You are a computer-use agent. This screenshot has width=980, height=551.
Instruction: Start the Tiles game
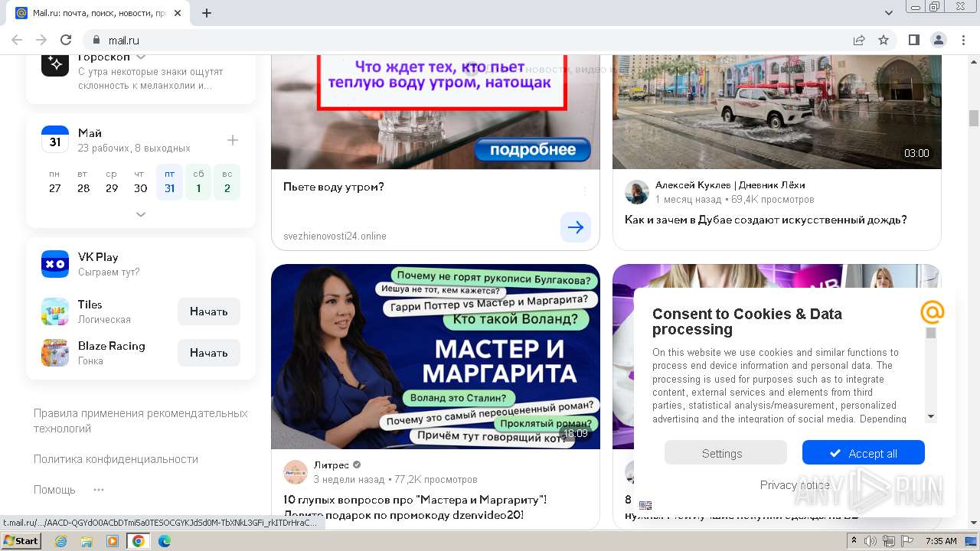209,311
